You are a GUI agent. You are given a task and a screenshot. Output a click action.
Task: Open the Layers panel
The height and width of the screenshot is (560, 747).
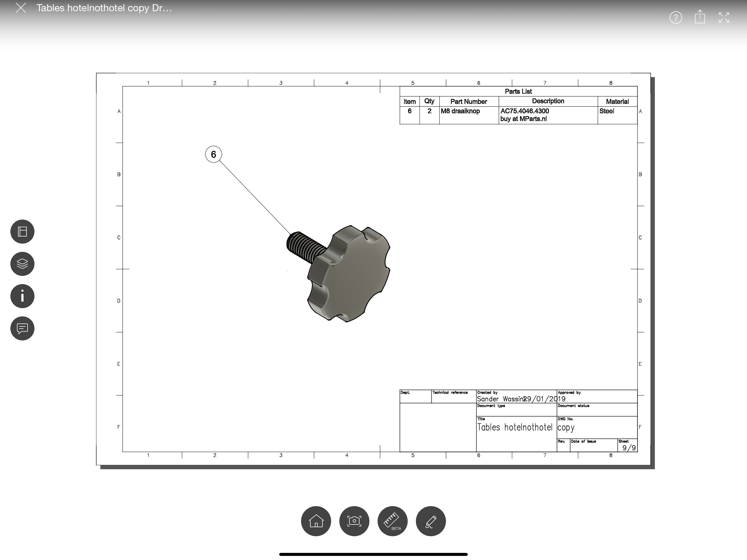tap(22, 264)
